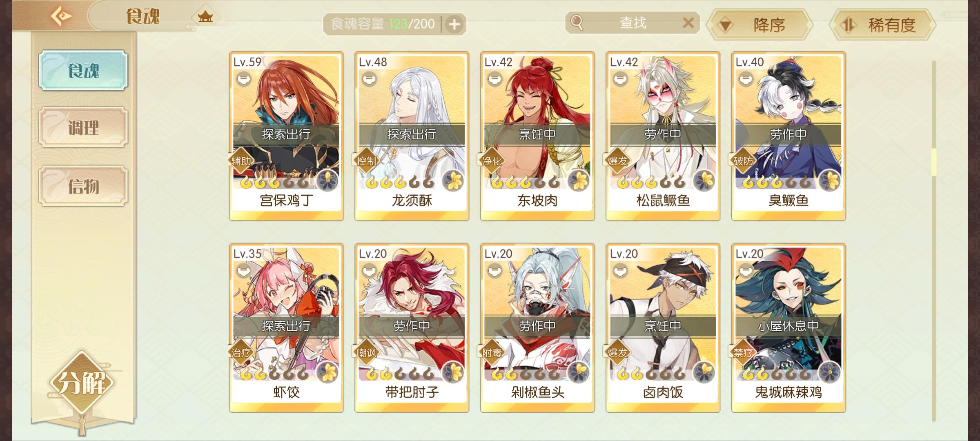Open the 鬼城麻辣鸡 character card
Image resolution: width=980 pixels, height=441 pixels.
click(x=788, y=328)
